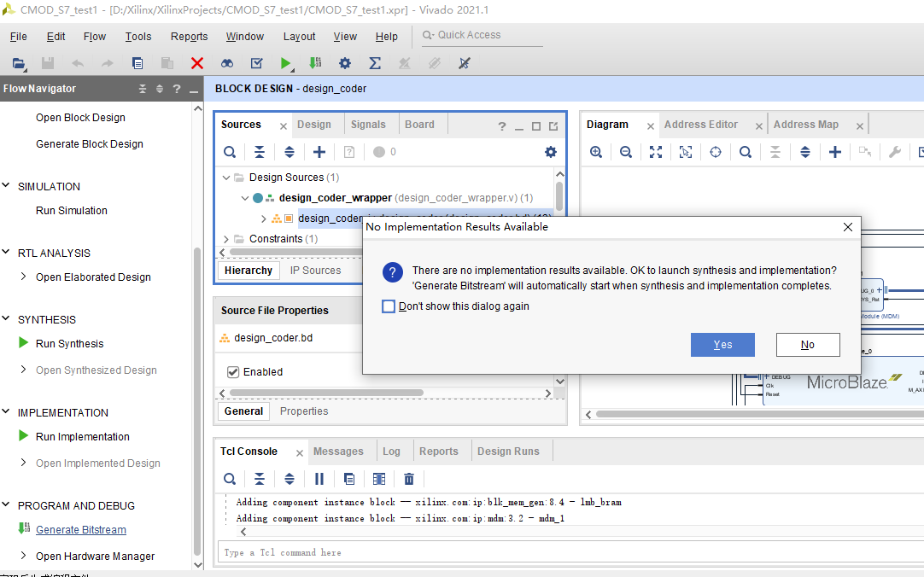Open the Reports menu
Screen dimensions: 924x577
point(190,37)
